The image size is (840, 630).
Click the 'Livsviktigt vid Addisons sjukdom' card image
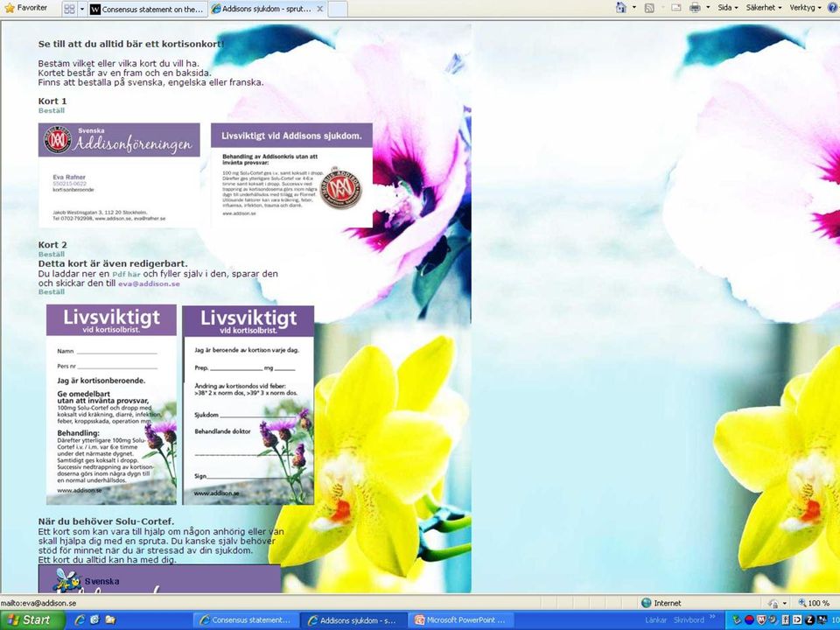click(291, 175)
